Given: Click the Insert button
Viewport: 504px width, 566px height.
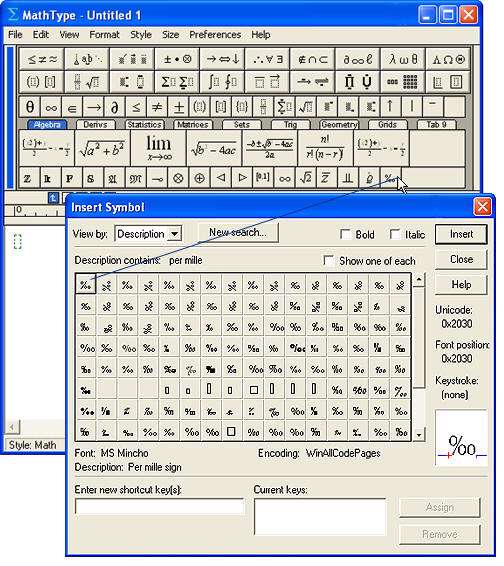Looking at the screenshot, I should pos(461,234).
